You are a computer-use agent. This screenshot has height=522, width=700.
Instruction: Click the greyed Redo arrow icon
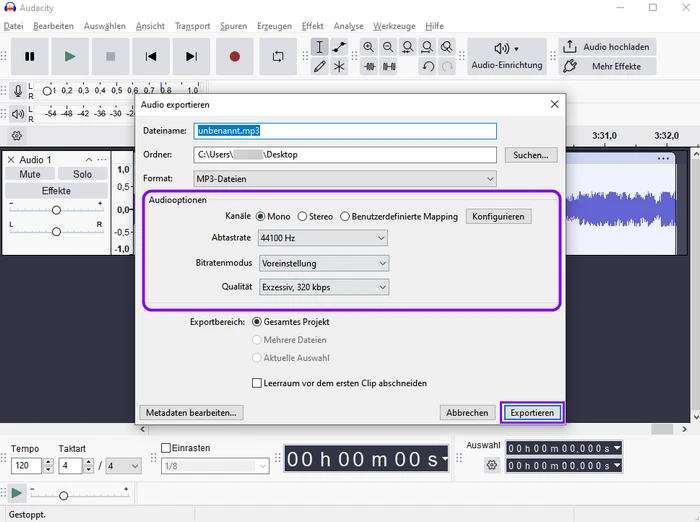point(447,67)
